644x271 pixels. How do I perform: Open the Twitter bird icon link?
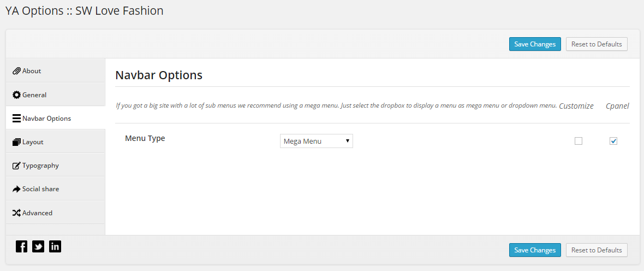tap(38, 246)
